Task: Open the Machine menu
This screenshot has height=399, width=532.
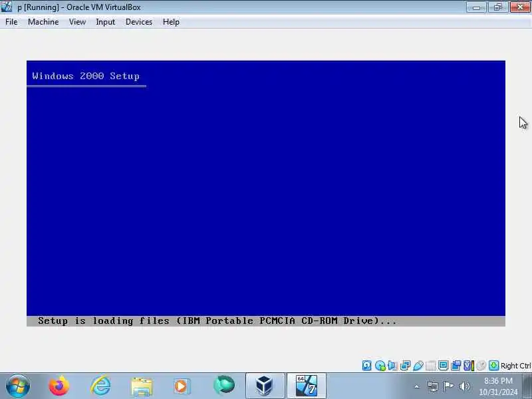Action: tap(43, 22)
